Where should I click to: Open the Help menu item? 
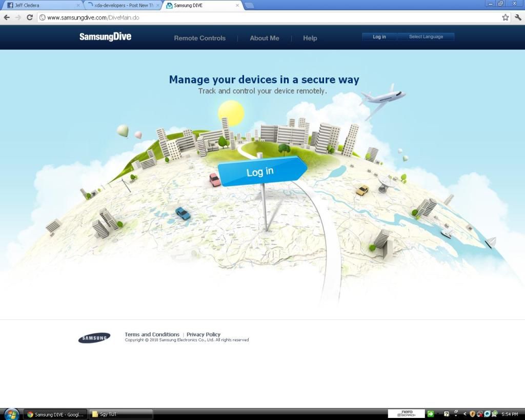(310, 38)
